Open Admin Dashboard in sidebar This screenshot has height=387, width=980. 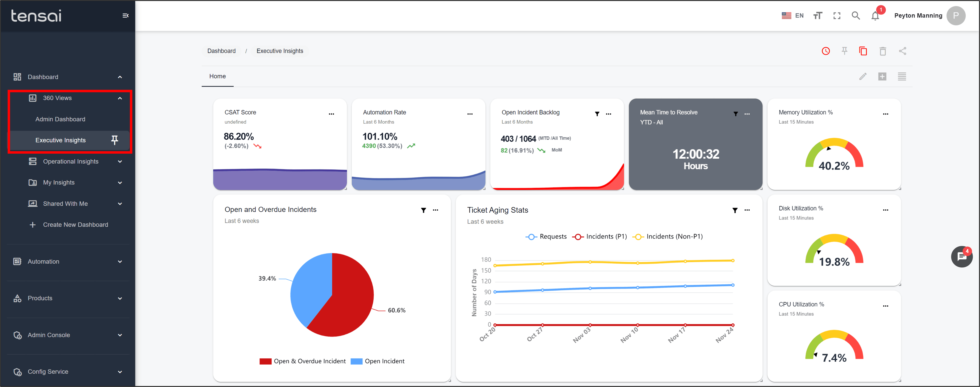60,119
